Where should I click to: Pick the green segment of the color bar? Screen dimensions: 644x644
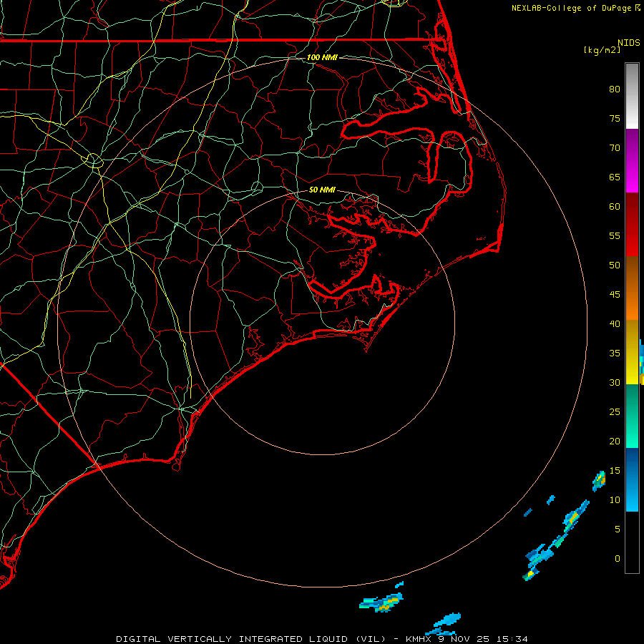pyautogui.click(x=632, y=416)
